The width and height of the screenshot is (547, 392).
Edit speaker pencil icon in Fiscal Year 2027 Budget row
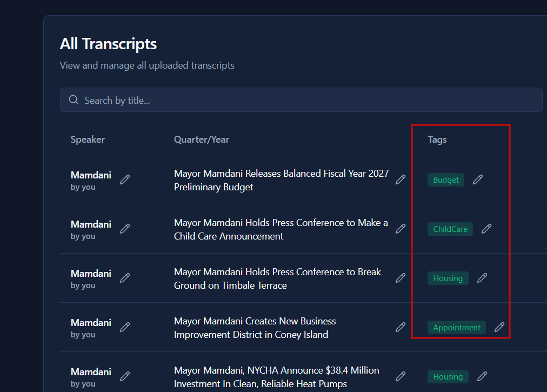tap(125, 180)
